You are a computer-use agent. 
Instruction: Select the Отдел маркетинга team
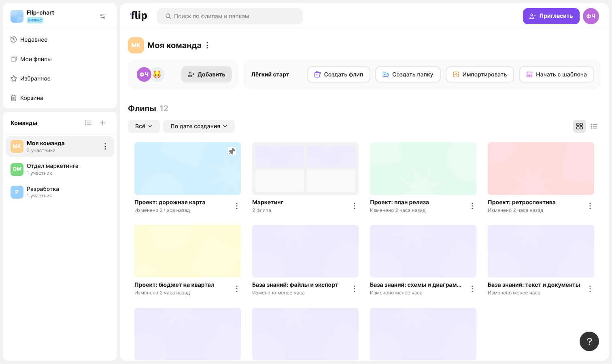60,169
